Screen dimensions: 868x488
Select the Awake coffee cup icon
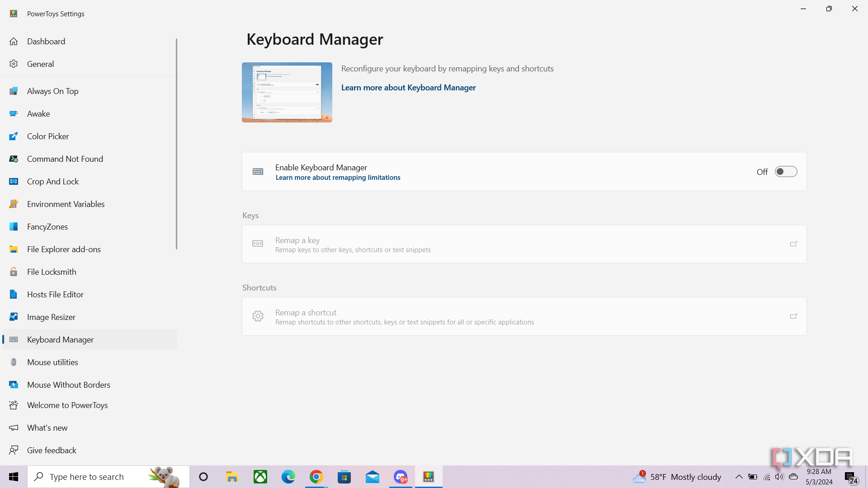[x=14, y=113]
